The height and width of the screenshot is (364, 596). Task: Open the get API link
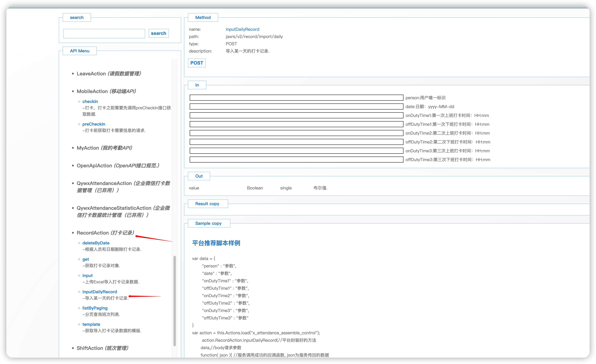tap(86, 259)
